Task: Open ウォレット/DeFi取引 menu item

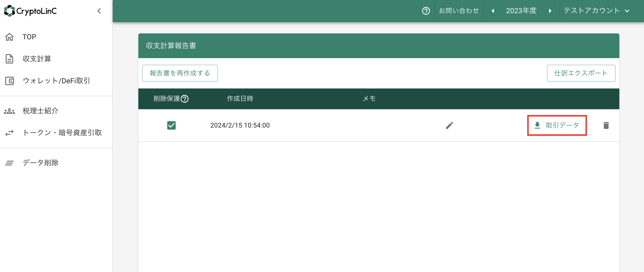Action: tap(56, 81)
